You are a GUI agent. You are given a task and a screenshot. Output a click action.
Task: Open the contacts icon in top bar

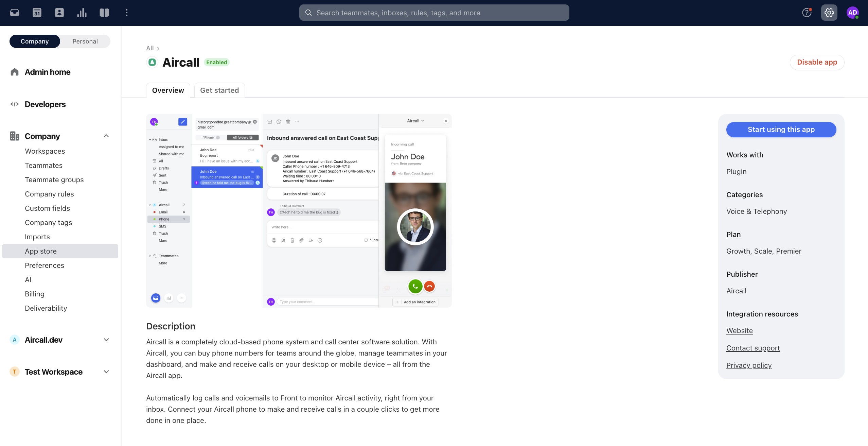click(x=59, y=13)
